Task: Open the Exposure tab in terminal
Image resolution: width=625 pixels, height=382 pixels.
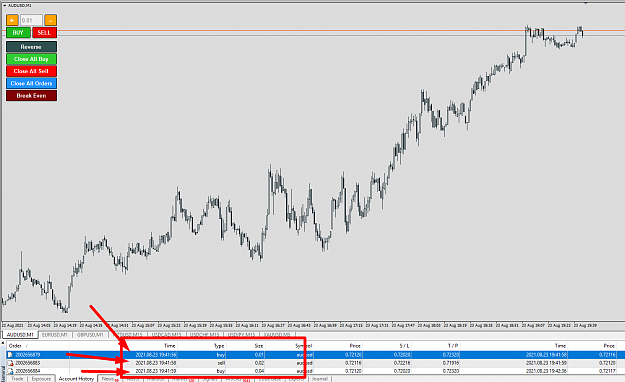Action: (x=41, y=378)
